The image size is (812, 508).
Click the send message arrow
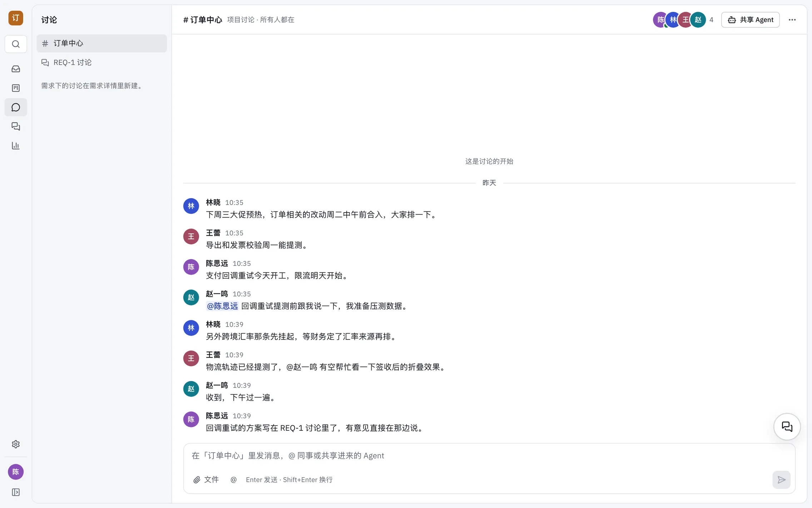pos(781,480)
